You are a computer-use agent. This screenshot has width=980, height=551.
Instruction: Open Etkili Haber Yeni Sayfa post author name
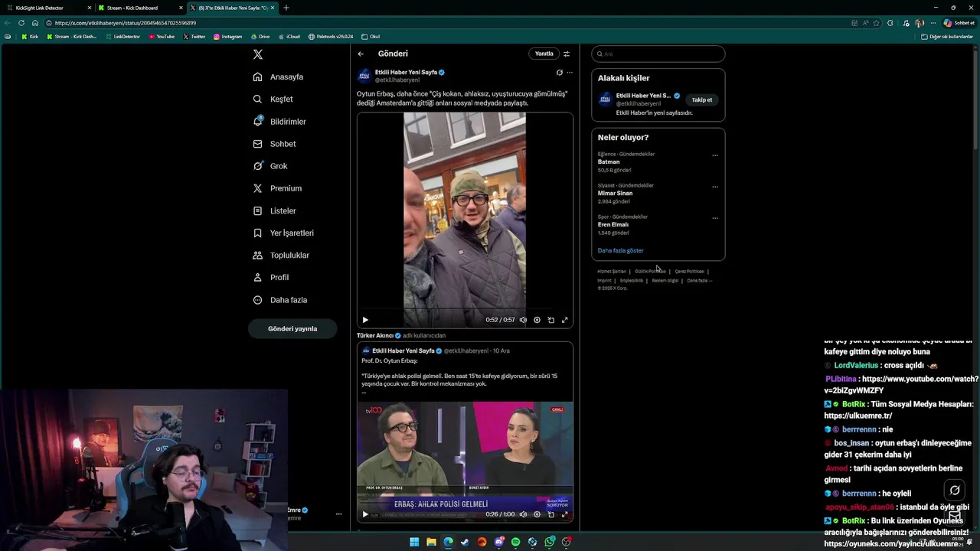pyautogui.click(x=406, y=72)
